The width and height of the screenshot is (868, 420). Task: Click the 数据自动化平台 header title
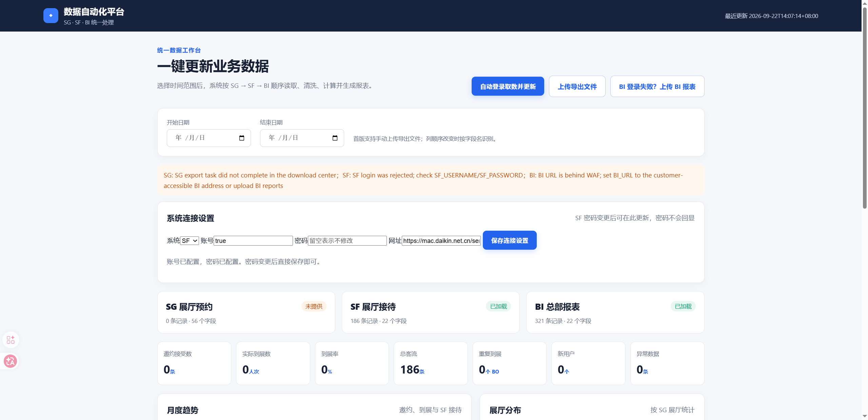(x=94, y=12)
